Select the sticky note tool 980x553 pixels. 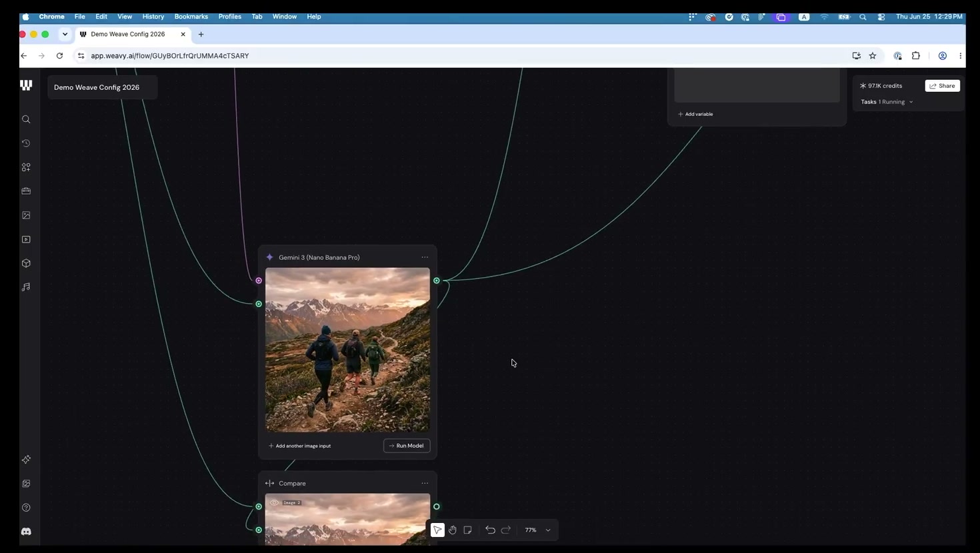tap(468, 530)
